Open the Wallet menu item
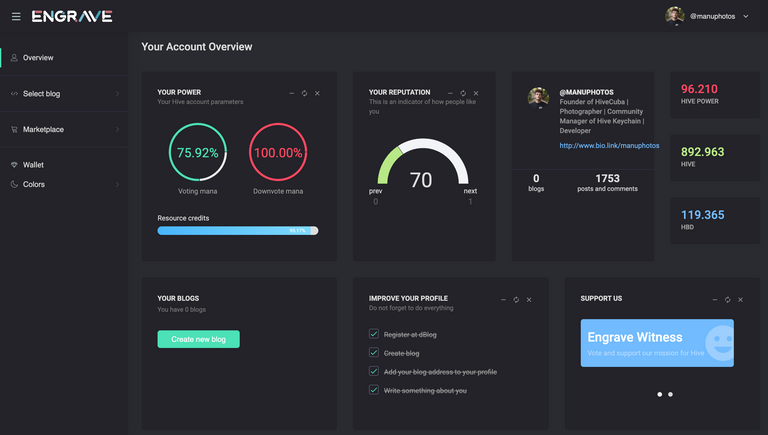Viewport: 768px width, 435px height. pyautogui.click(x=64, y=165)
